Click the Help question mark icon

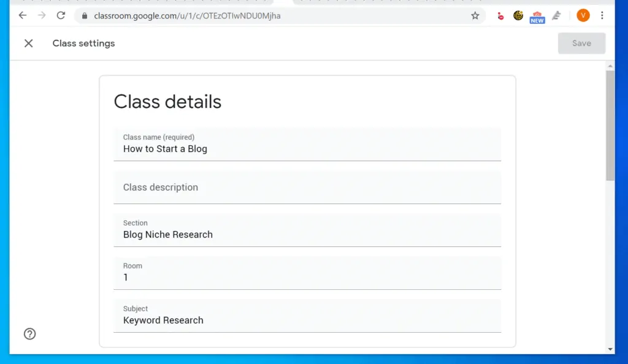coord(29,334)
